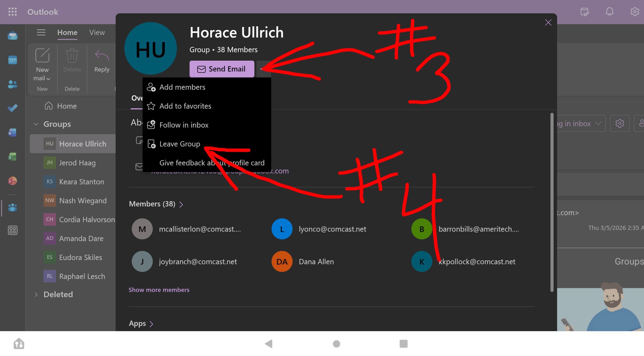Open HU group avatar circle
The width and height of the screenshot is (644, 356).
click(151, 48)
